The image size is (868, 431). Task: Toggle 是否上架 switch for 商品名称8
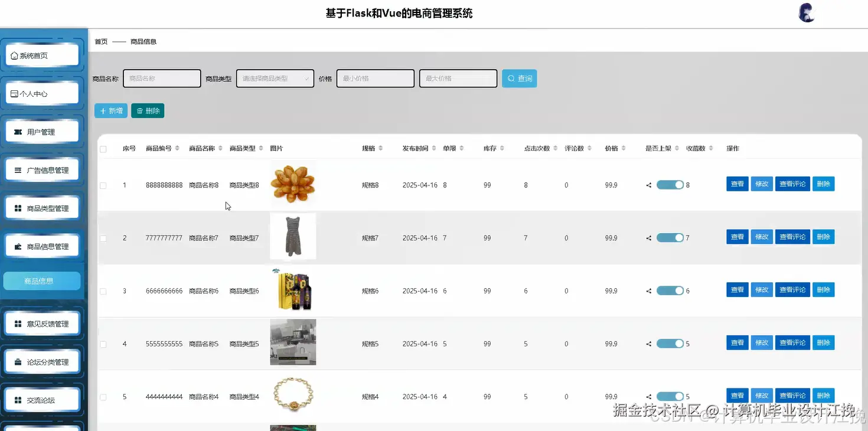(x=670, y=185)
